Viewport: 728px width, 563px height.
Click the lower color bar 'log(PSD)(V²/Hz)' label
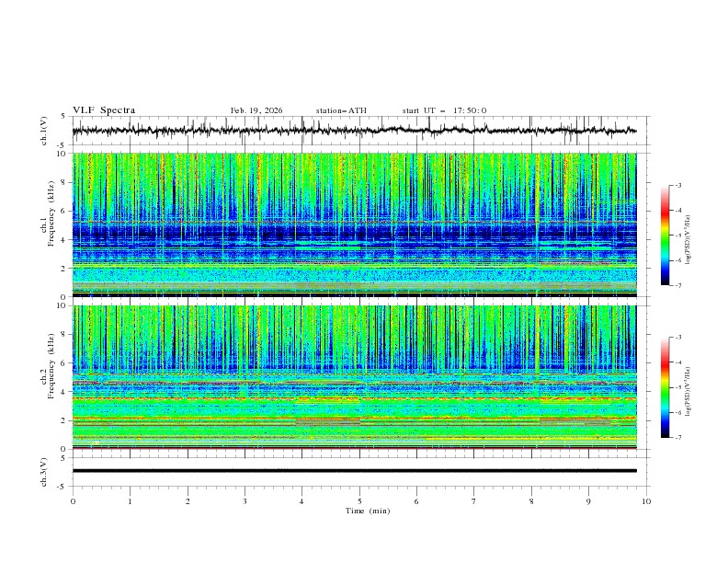click(688, 391)
